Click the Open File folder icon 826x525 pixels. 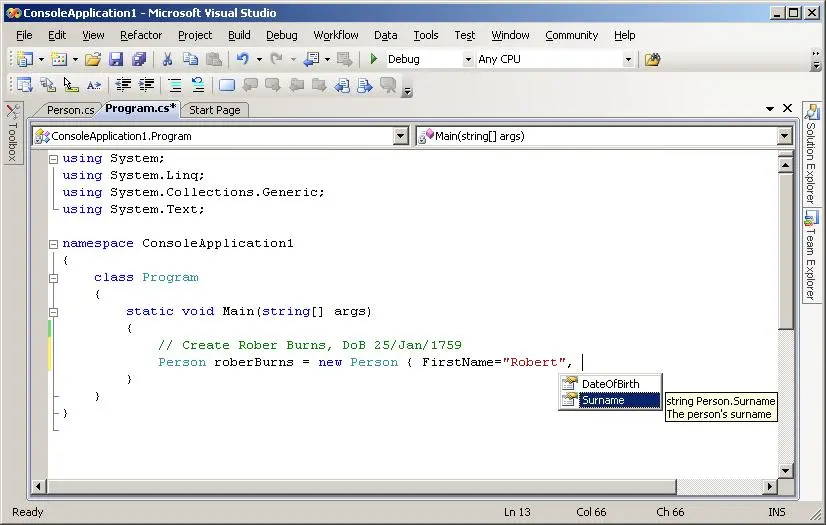pyautogui.click(x=93, y=59)
